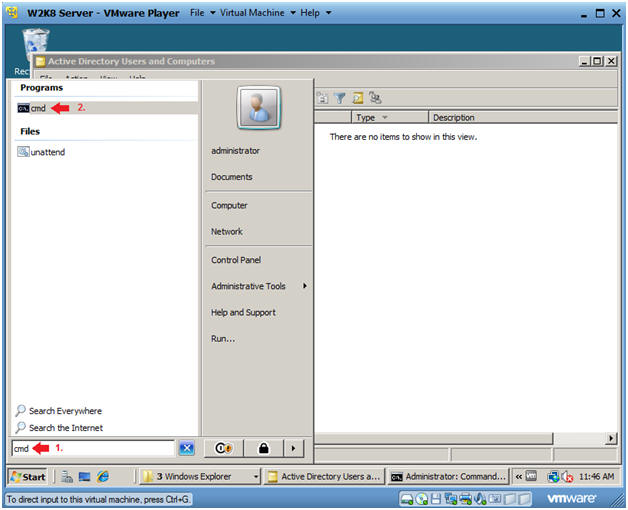
Task: Open the Run... dialog
Action: [223, 339]
